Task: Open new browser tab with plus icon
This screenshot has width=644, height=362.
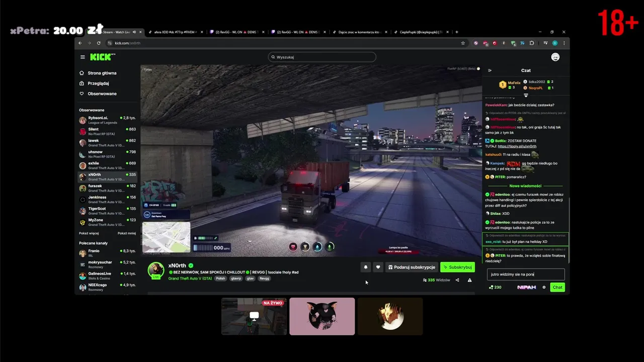Action: pos(457,32)
